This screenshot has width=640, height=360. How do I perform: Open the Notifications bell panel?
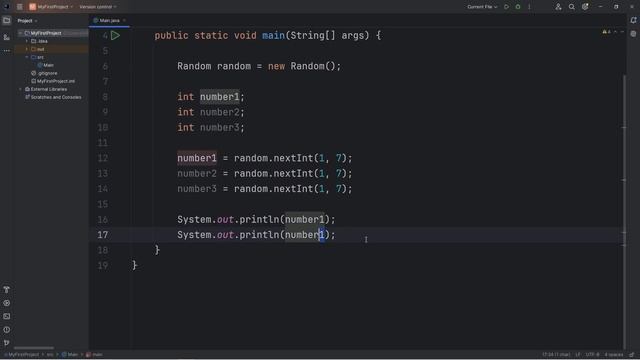coord(633,20)
